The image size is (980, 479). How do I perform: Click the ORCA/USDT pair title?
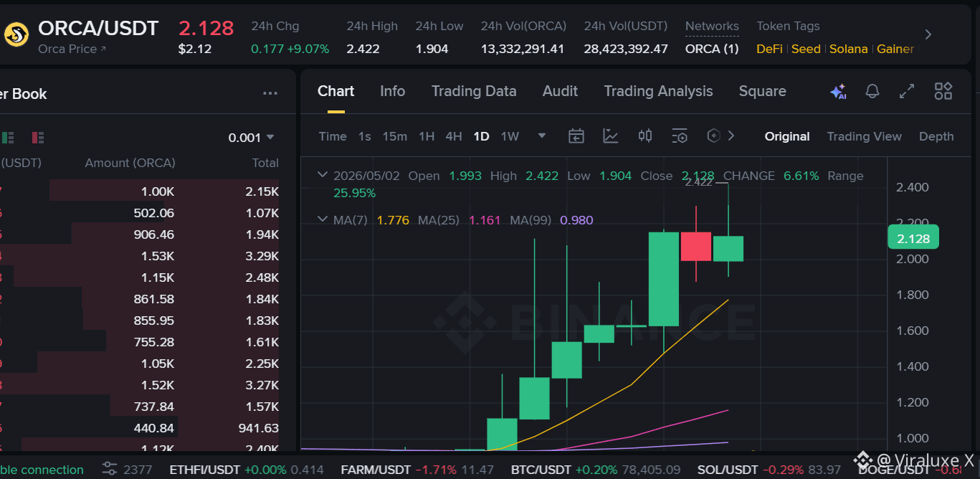pyautogui.click(x=98, y=28)
